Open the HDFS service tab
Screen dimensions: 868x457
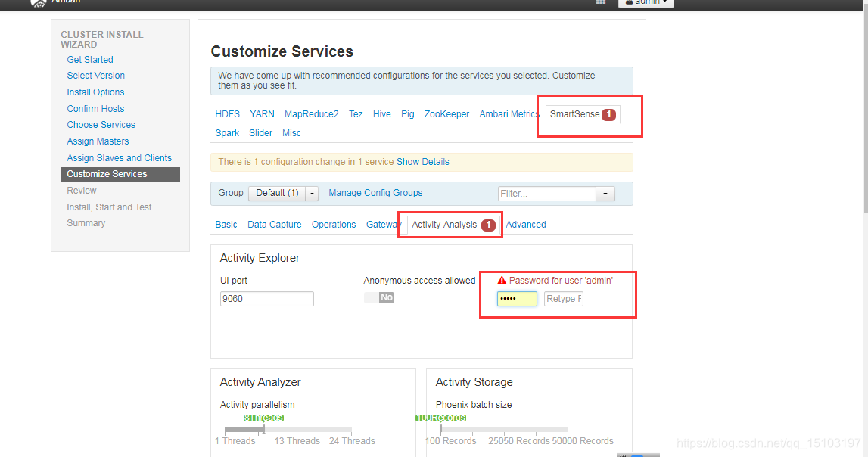click(x=228, y=114)
